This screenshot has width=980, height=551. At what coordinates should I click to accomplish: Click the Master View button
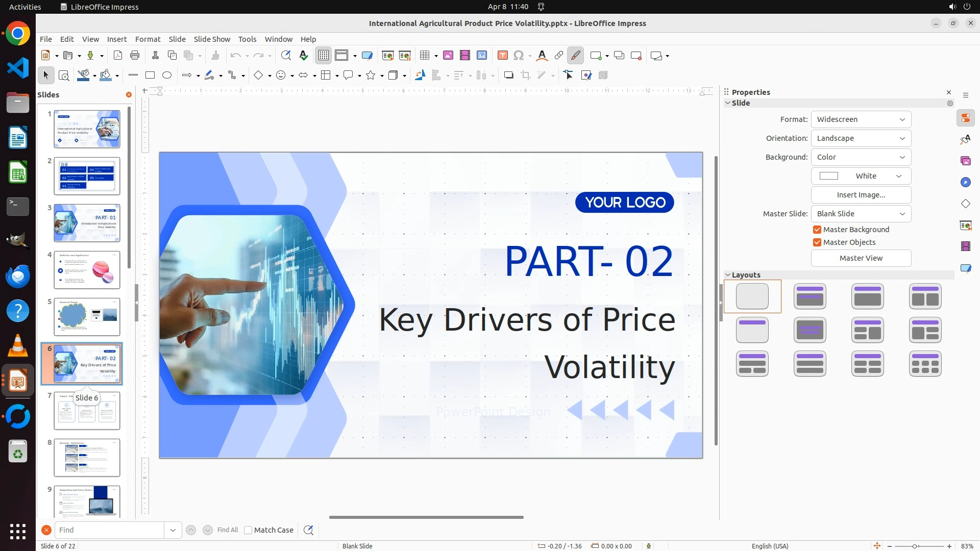tap(861, 258)
